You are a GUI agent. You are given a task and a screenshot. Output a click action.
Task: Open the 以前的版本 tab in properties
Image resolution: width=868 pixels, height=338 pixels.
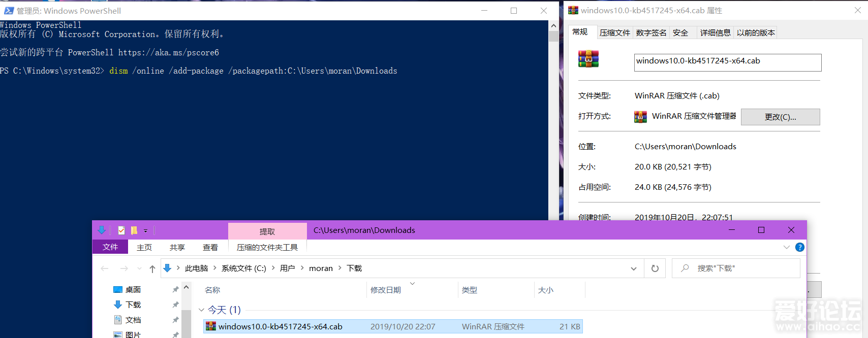(756, 33)
